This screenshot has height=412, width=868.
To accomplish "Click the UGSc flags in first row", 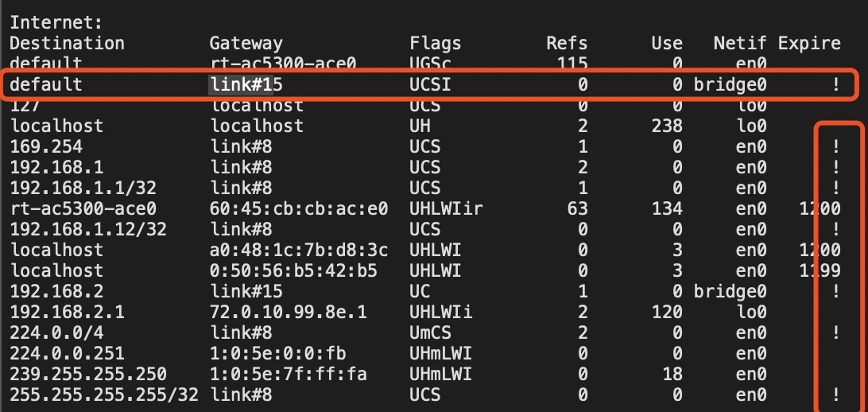I will click(430, 64).
